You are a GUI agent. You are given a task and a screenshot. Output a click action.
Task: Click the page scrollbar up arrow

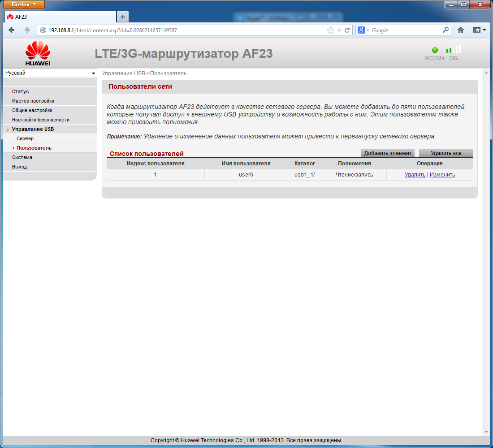coord(486,72)
